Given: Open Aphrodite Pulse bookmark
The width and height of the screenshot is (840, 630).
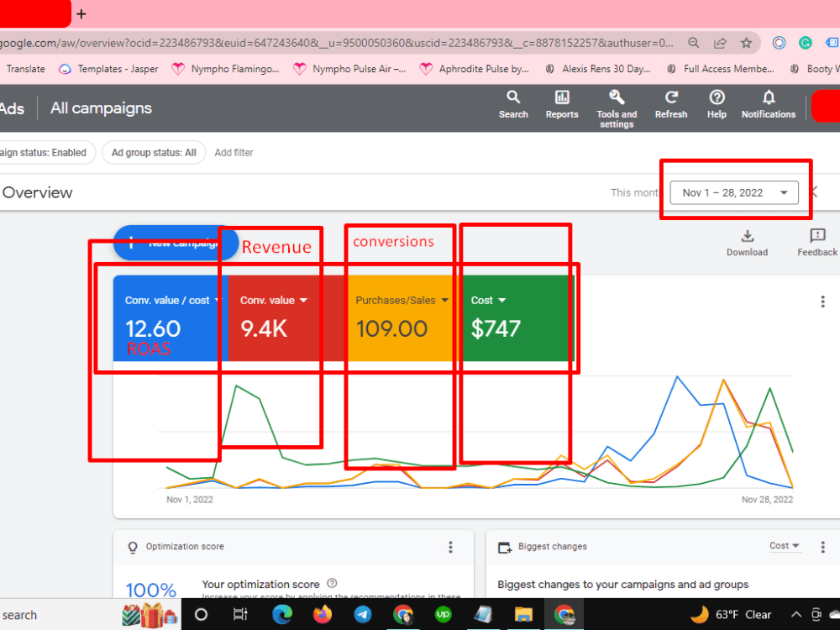Looking at the screenshot, I should pyautogui.click(x=475, y=69).
